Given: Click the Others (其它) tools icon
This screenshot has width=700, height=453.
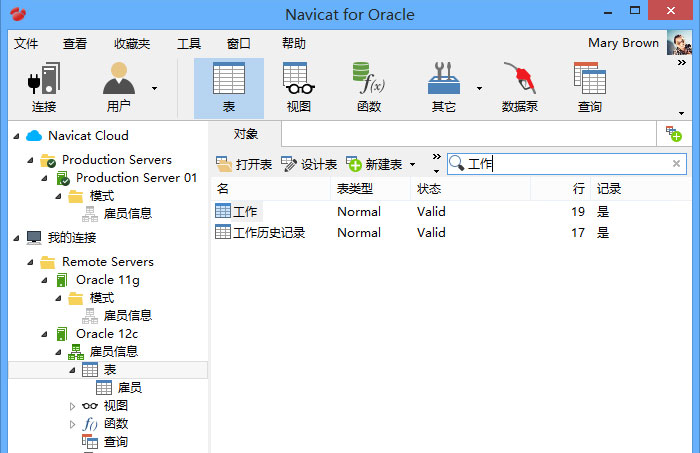Looking at the screenshot, I should pyautogui.click(x=444, y=87).
